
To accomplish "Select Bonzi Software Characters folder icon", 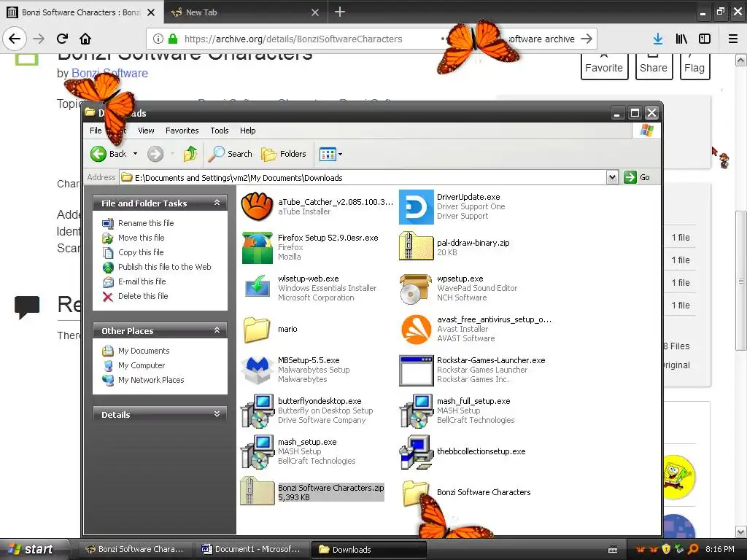I will coord(415,492).
